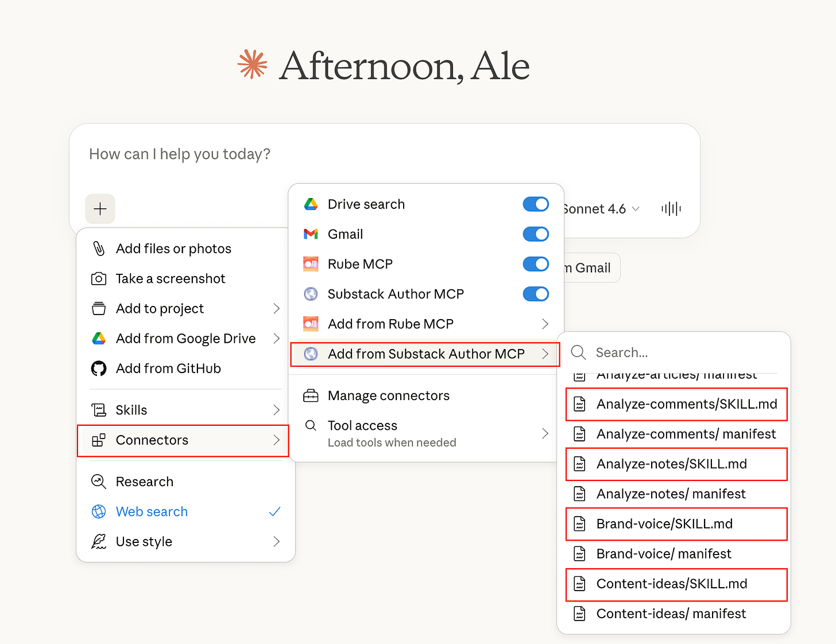Screen dimensions: 836x644
Task: Choose Brand-voice/SKILL.md in the list
Action: point(676,524)
